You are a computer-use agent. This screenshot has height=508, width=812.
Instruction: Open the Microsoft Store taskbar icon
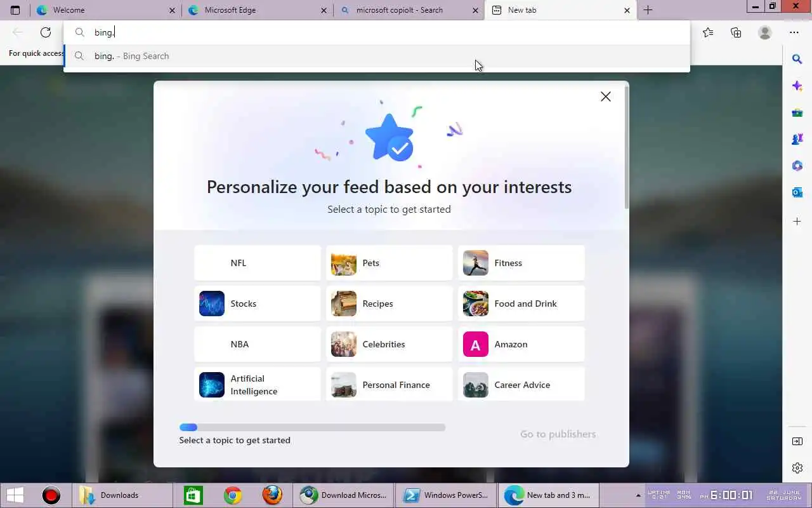click(x=193, y=495)
